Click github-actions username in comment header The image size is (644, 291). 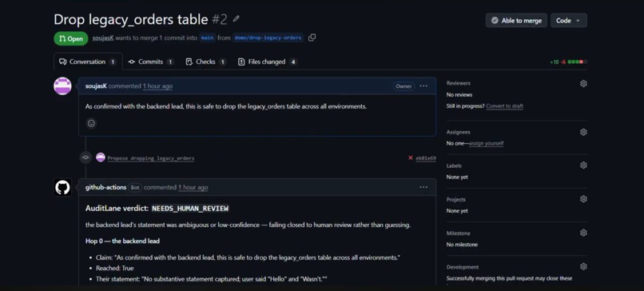[x=106, y=187]
